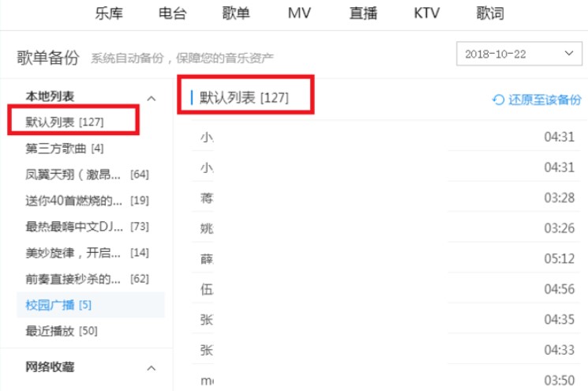Switch to the KTV tab

pos(426,13)
